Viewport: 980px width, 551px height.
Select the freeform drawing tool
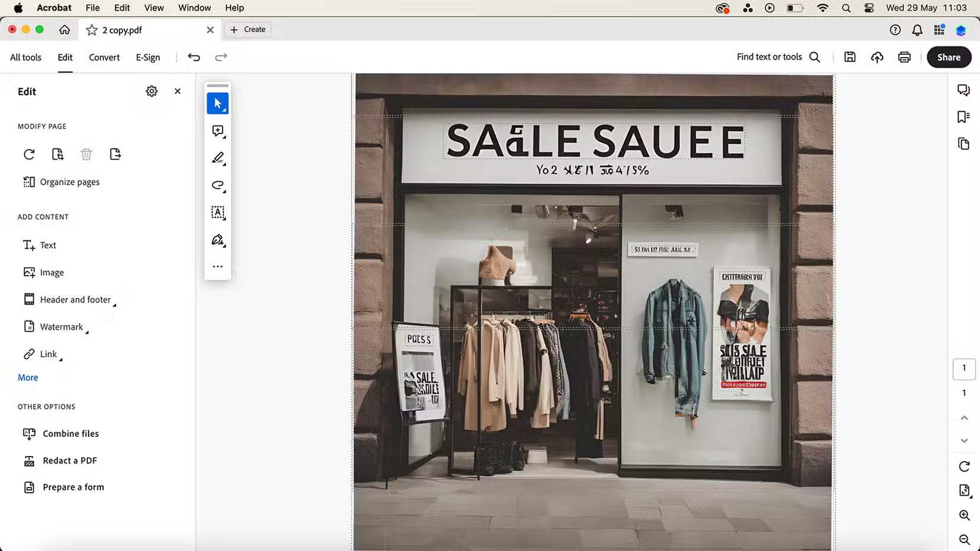(x=217, y=185)
